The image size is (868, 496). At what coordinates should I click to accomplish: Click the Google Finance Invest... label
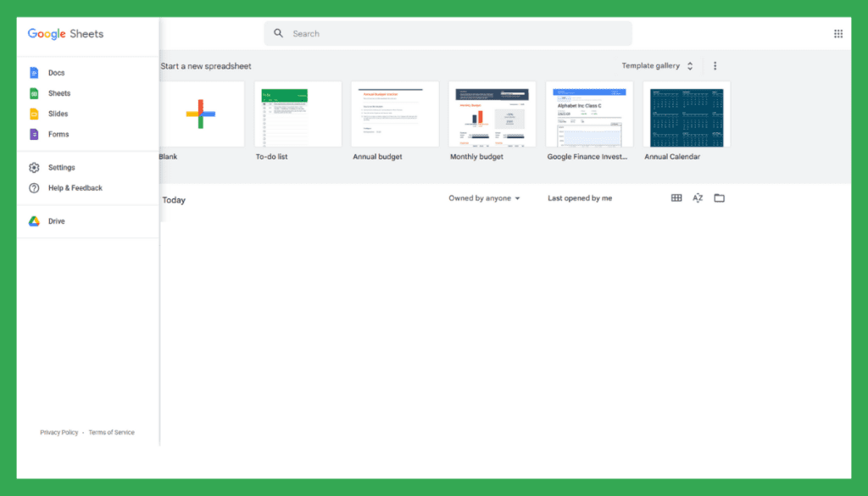(x=587, y=157)
